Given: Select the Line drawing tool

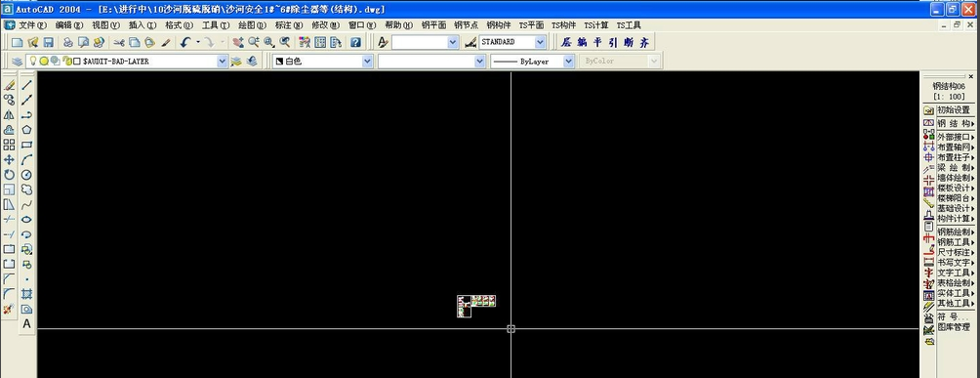Looking at the screenshot, I should tap(27, 85).
